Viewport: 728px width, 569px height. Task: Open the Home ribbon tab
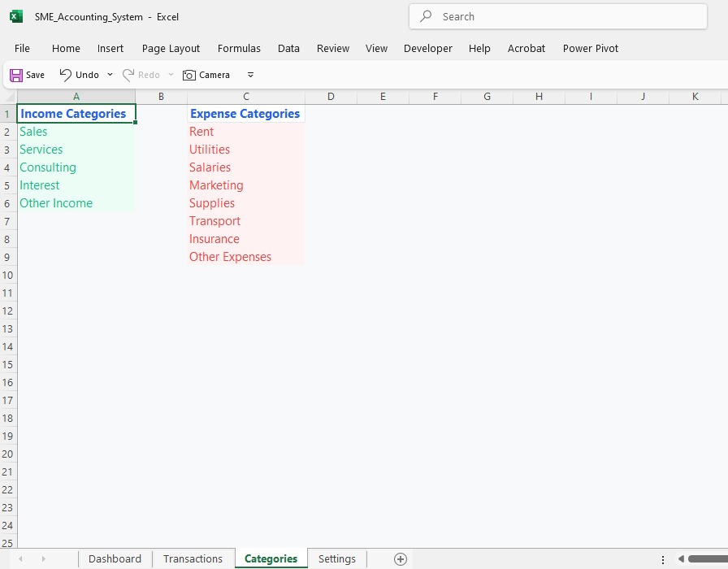(x=66, y=48)
